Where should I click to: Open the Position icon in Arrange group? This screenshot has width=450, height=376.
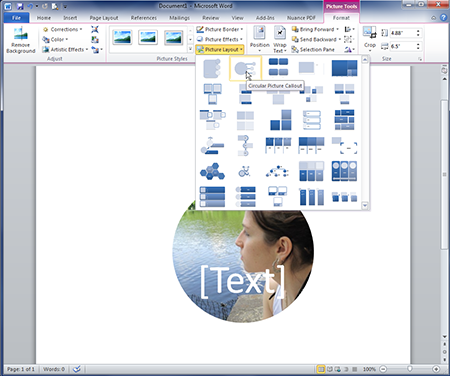[259, 33]
